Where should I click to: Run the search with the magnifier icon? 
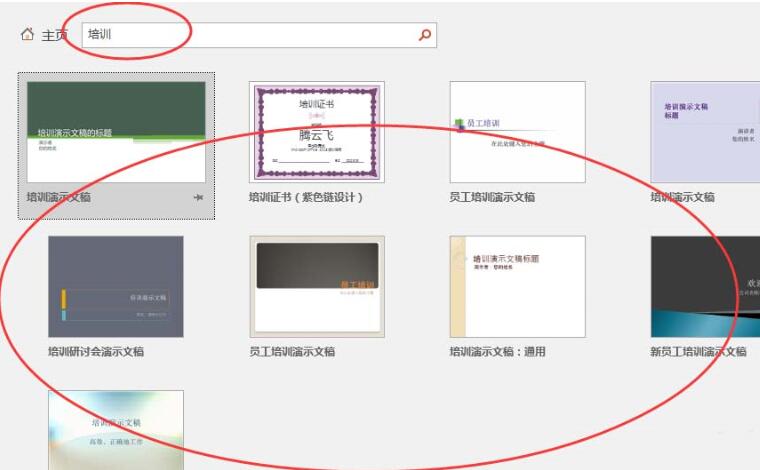click(x=425, y=34)
